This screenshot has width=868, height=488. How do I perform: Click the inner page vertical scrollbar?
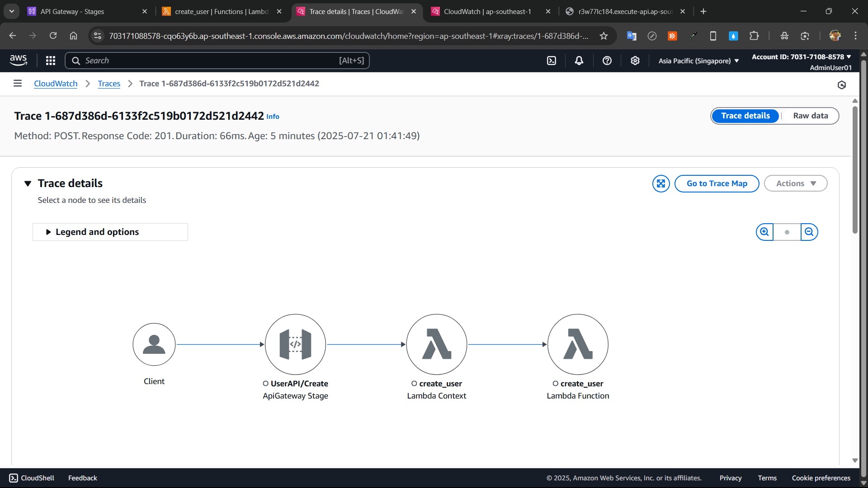coord(855,170)
